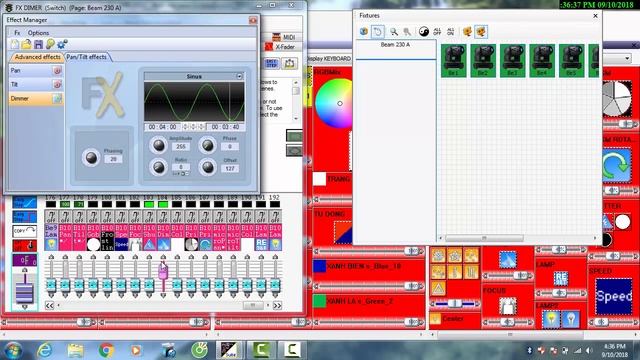Toggle the Pan effect enable button
This screenshot has width=640, height=360.
click(x=57, y=71)
